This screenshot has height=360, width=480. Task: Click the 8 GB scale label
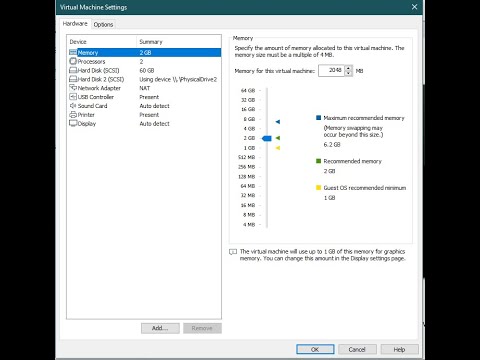click(249, 119)
